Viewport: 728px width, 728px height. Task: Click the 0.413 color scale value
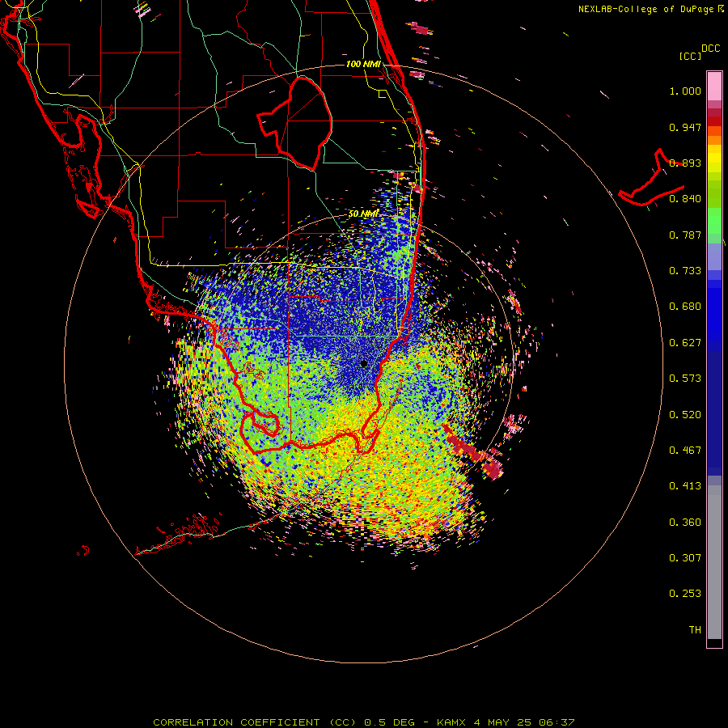685,486
